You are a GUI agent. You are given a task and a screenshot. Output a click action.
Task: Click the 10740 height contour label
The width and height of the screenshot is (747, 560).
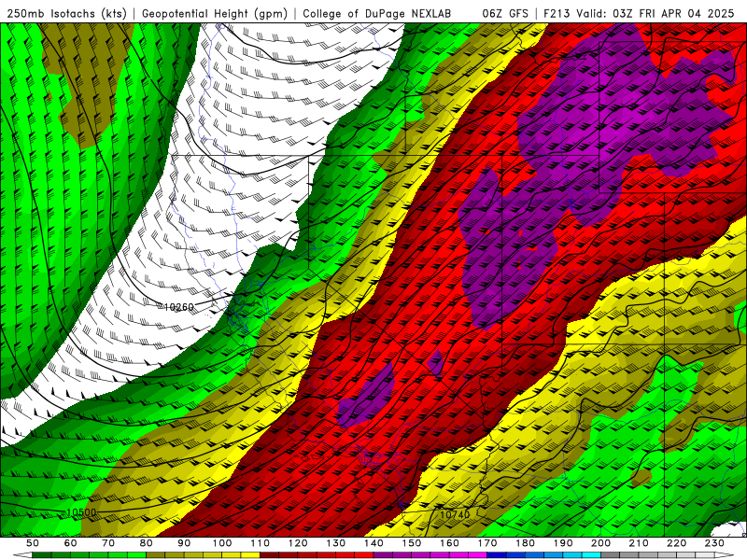pos(455,514)
